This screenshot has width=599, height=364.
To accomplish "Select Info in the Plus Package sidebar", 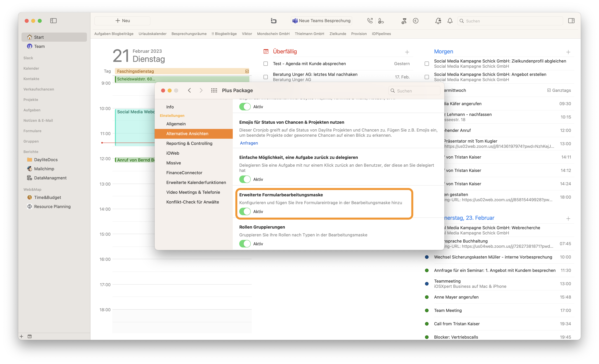I will [194, 107].
